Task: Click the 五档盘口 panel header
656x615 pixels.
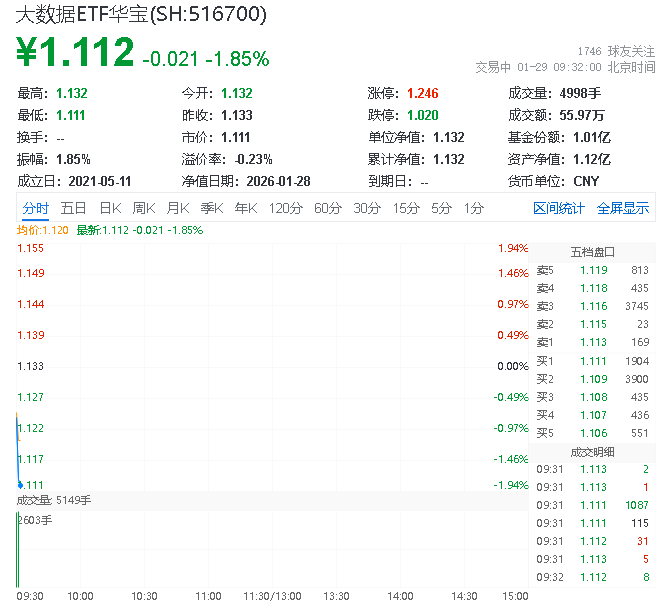Action: [x=592, y=252]
